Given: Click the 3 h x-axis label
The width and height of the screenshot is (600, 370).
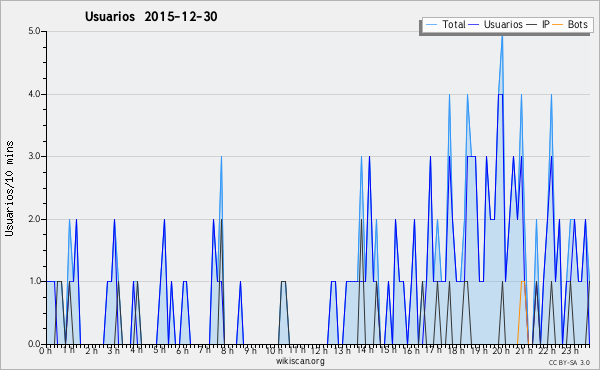Looking at the screenshot, I should tap(113, 351).
